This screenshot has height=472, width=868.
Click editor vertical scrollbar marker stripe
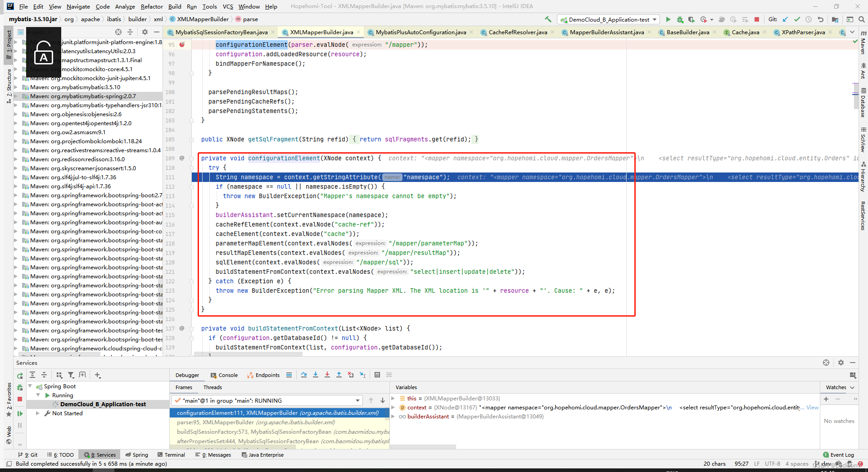(x=855, y=95)
